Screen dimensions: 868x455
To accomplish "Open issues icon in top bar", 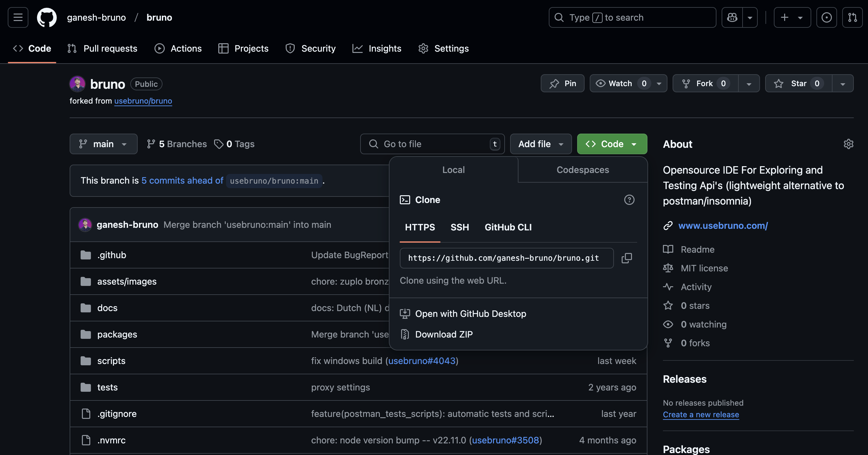I will [x=826, y=17].
